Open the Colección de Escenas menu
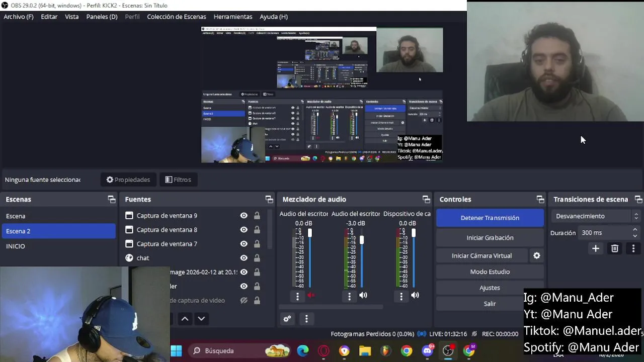644x362 pixels. [177, 17]
